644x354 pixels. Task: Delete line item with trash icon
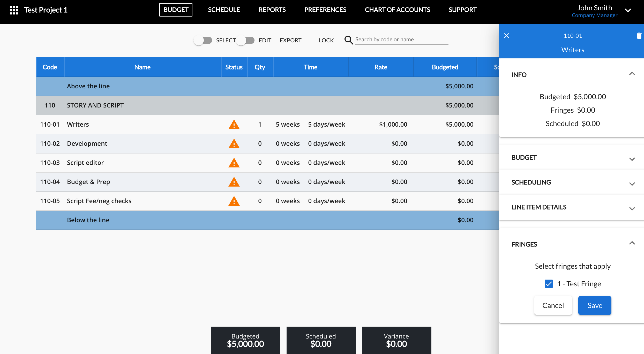(x=639, y=36)
